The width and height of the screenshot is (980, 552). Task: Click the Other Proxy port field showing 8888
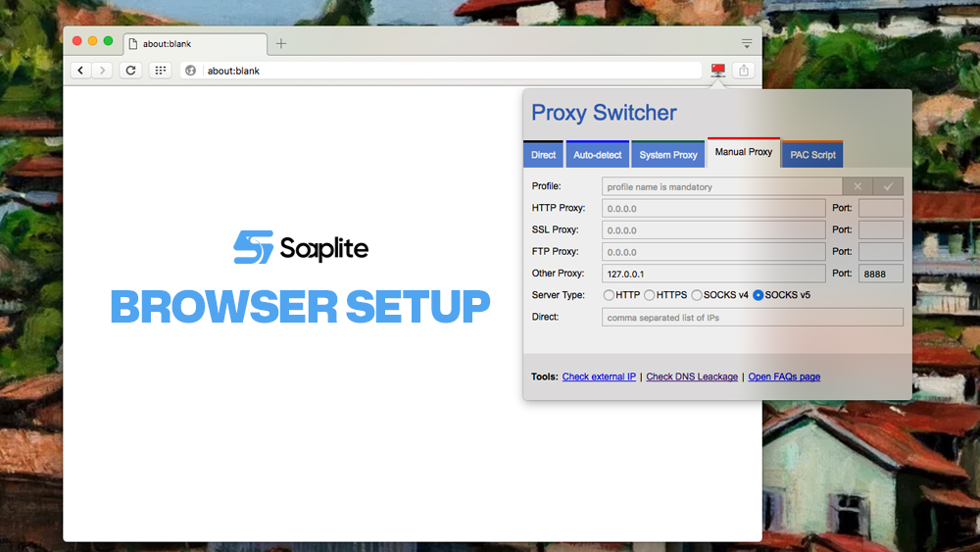tap(881, 274)
